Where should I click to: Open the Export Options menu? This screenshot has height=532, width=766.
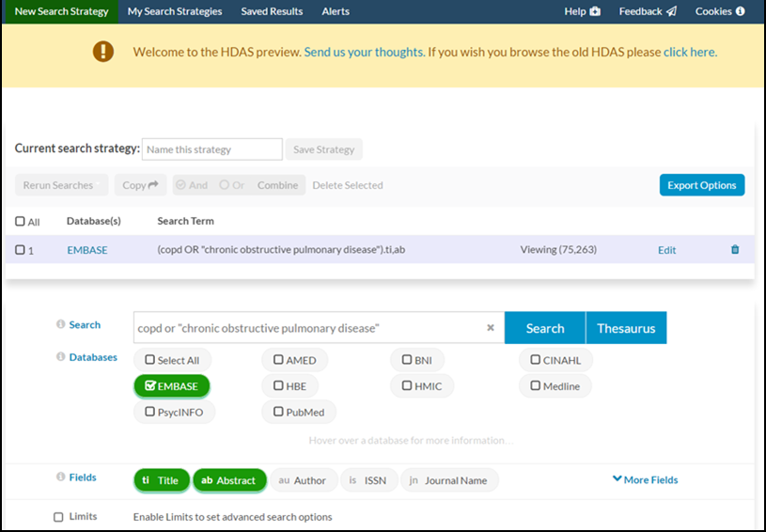pos(701,185)
